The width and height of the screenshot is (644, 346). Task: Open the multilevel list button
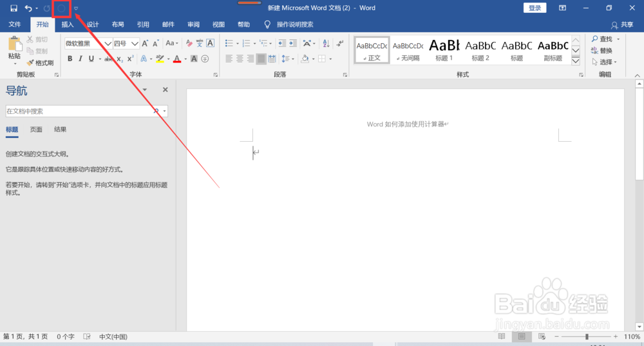(x=263, y=43)
